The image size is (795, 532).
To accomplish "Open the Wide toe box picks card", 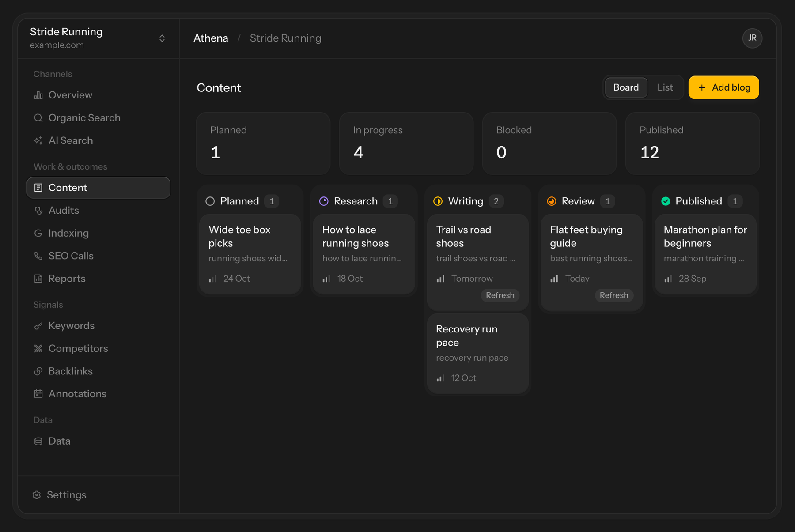I will 250,254.
